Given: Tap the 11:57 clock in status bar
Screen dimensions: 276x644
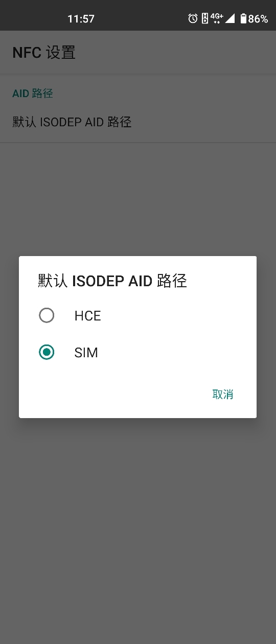Looking at the screenshot, I should point(81,19).
